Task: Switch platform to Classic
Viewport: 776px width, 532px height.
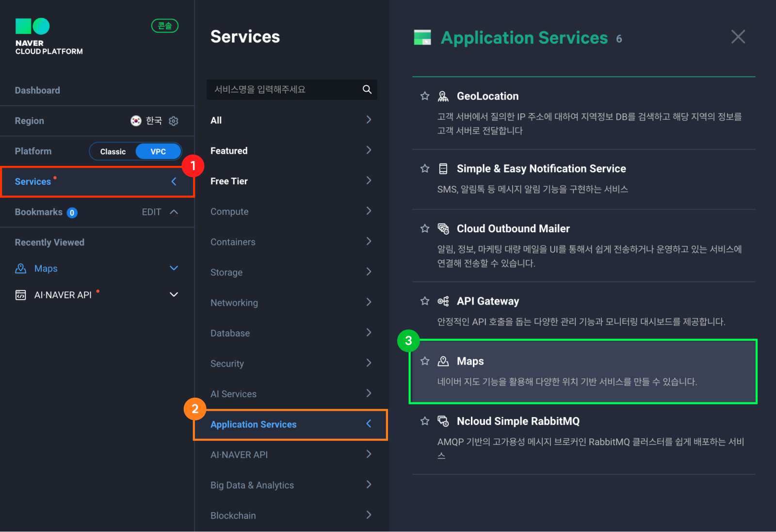Action: point(113,151)
